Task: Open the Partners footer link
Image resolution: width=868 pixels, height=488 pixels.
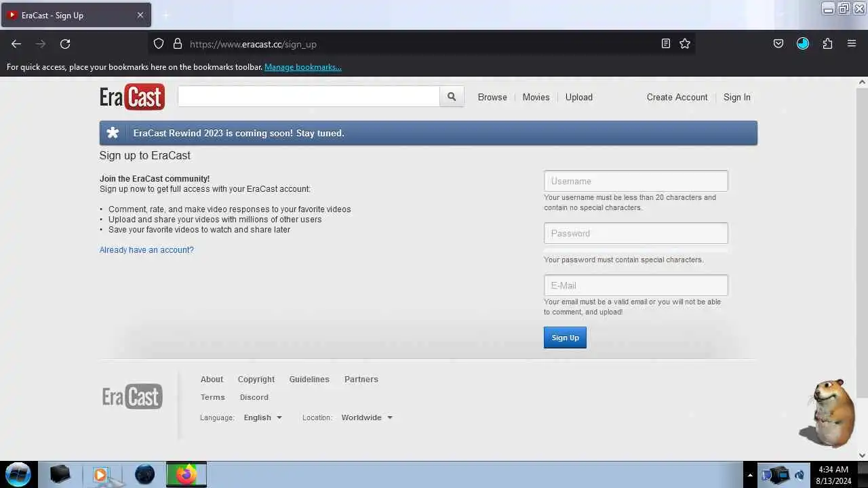Action: pos(361,380)
